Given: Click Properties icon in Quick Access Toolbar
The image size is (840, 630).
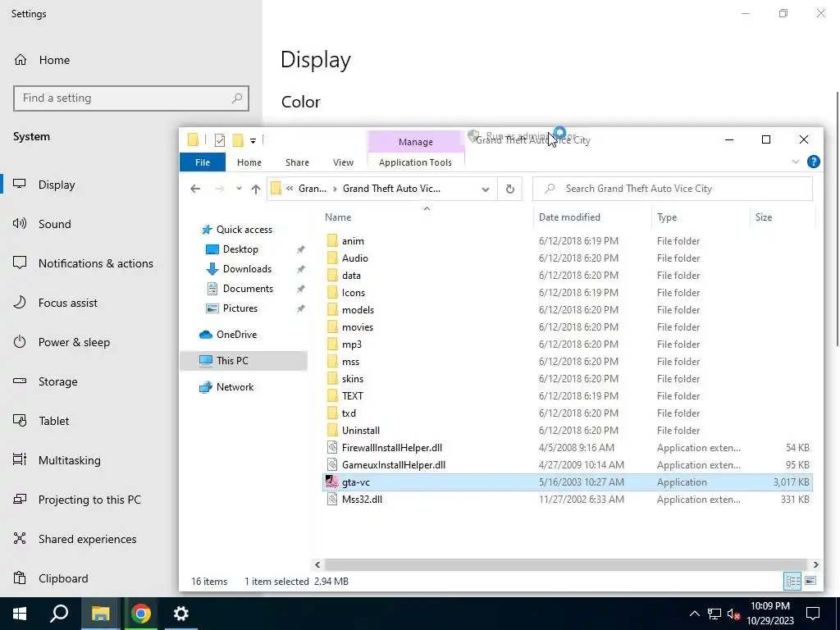Looking at the screenshot, I should pos(220,140).
